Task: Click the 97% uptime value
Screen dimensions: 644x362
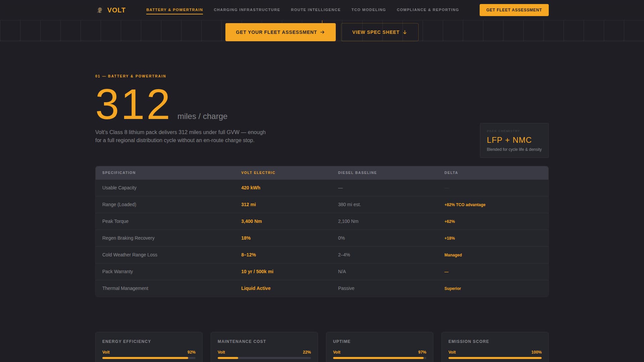Action: (422, 352)
